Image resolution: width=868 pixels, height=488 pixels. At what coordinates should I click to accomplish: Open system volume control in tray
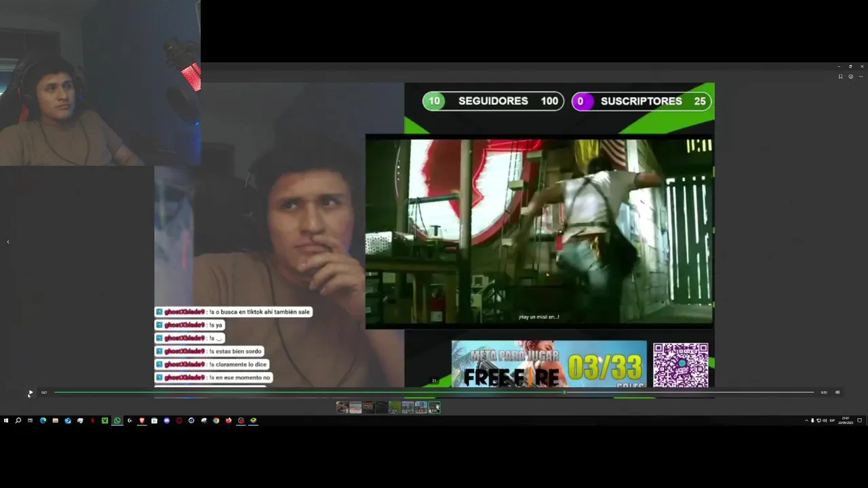[x=825, y=420]
